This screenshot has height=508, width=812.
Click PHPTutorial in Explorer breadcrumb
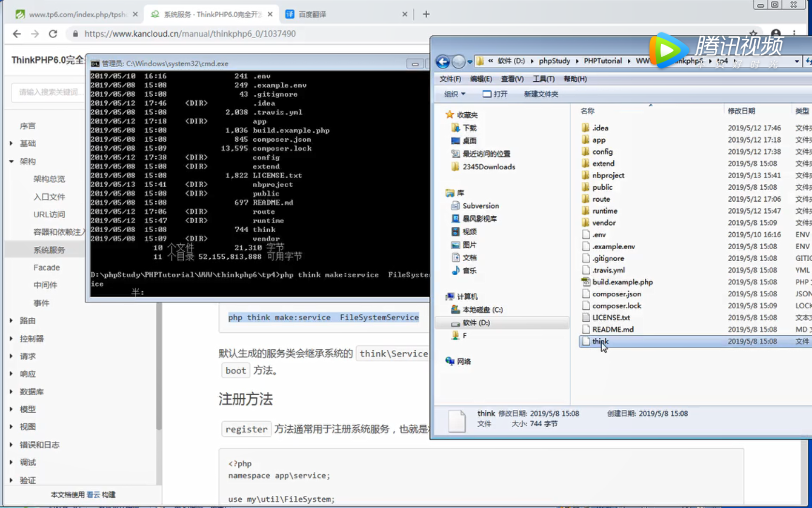click(x=603, y=61)
